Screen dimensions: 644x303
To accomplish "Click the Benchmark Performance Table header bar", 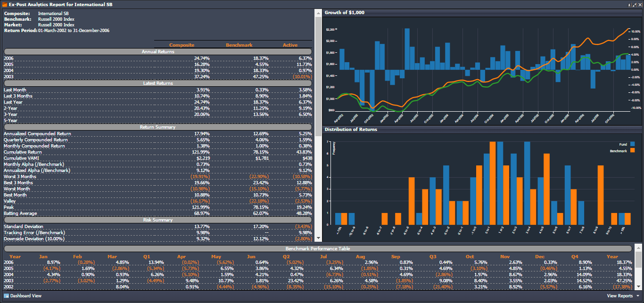I will [x=317, y=248].
